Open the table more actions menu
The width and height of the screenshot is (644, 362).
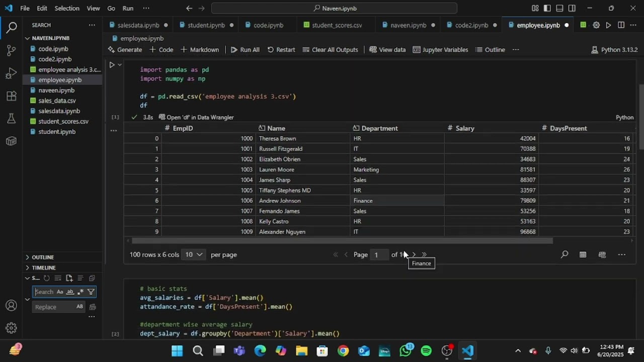tap(622, 255)
